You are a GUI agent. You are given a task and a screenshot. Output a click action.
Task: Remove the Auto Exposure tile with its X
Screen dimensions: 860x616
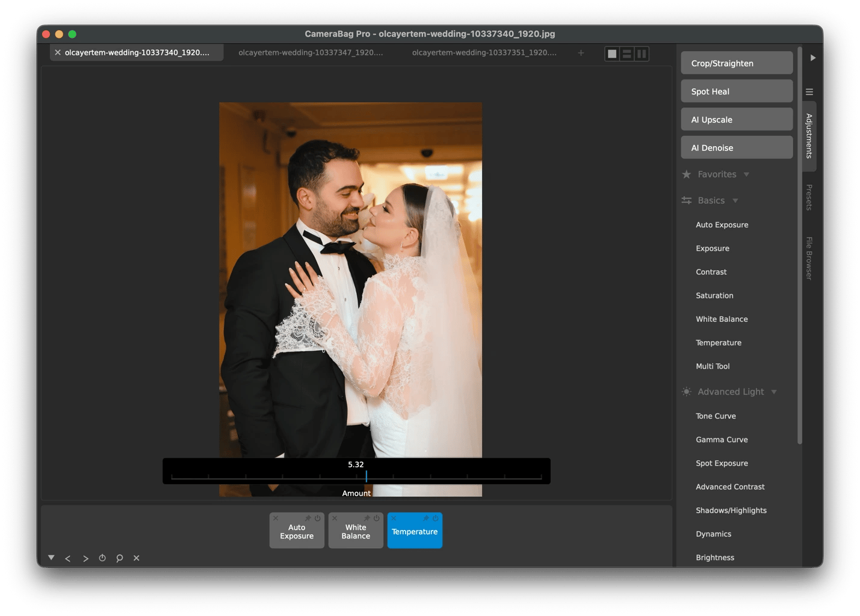click(x=276, y=519)
